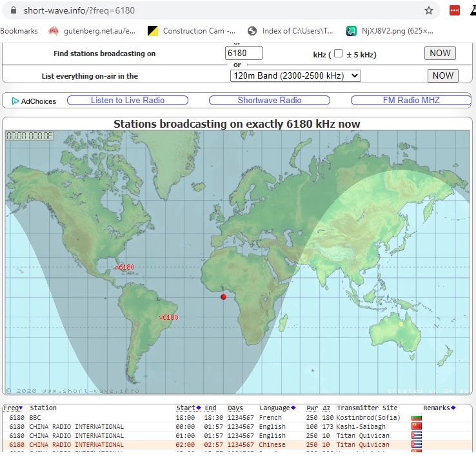476x456 pixels.
Task: Click the site lock icon in address bar
Action: [13, 10]
